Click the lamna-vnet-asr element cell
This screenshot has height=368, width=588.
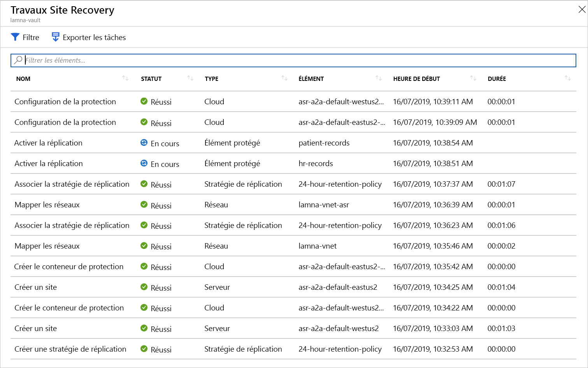324,205
